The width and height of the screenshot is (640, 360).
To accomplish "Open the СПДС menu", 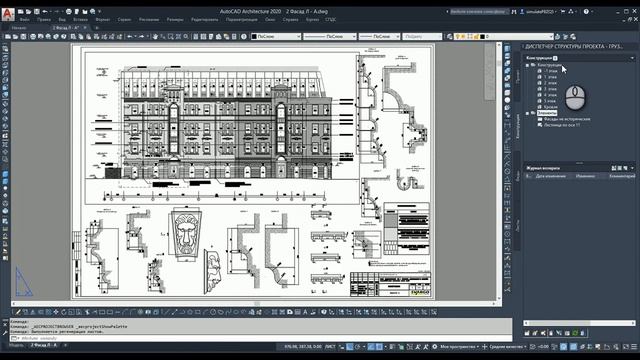I will pos(331,20).
